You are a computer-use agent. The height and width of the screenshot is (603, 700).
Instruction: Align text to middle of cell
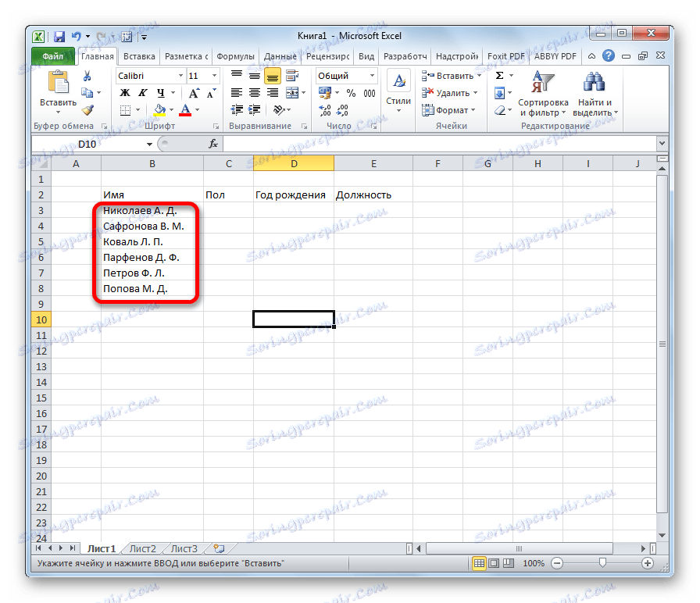(255, 76)
